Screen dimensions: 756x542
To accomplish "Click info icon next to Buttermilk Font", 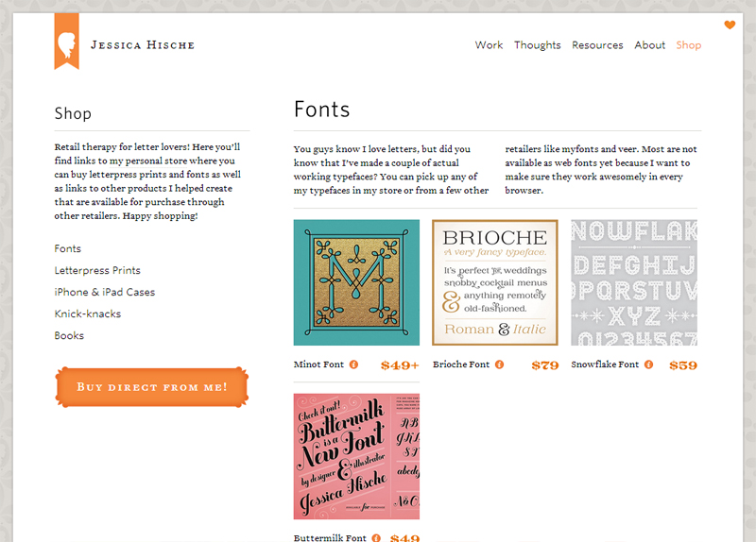I will (x=376, y=538).
